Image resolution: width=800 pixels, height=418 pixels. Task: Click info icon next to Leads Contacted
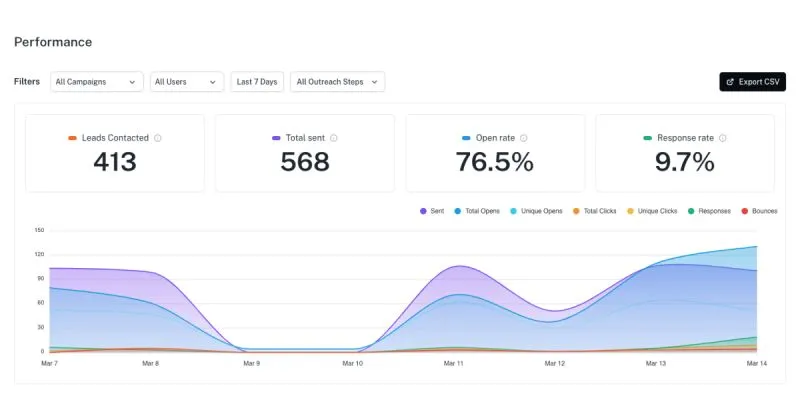tap(158, 138)
